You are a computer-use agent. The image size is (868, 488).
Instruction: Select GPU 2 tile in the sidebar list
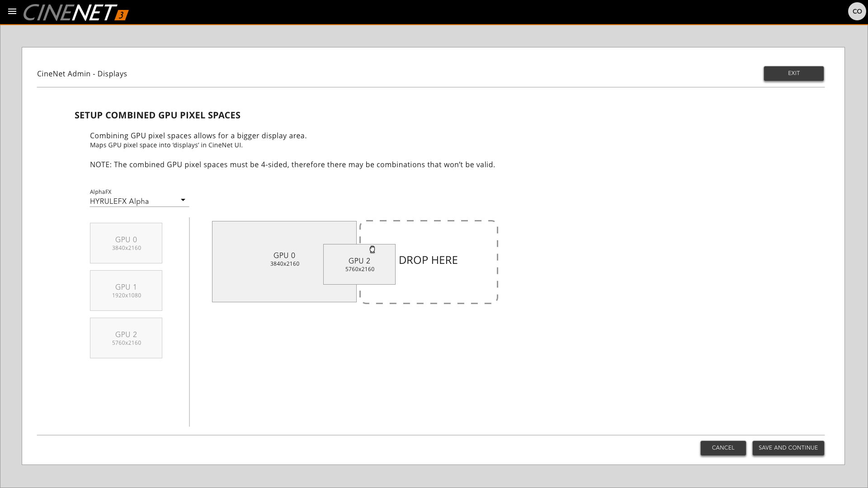point(126,338)
